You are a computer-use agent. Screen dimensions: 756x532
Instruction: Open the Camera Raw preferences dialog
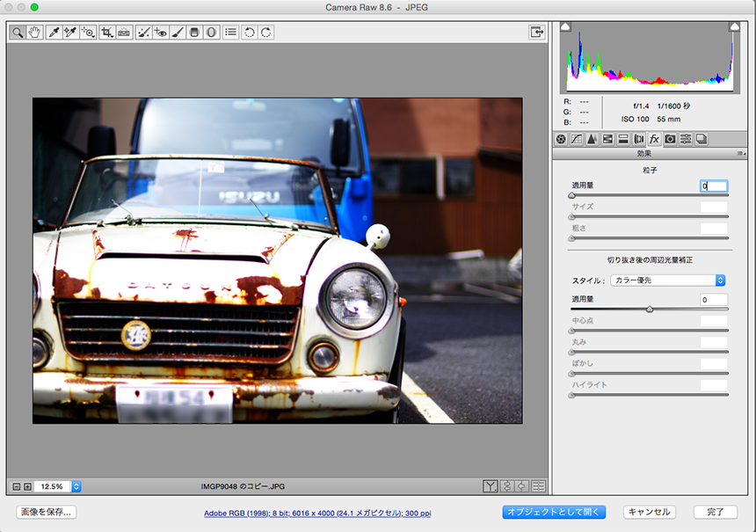click(x=231, y=33)
